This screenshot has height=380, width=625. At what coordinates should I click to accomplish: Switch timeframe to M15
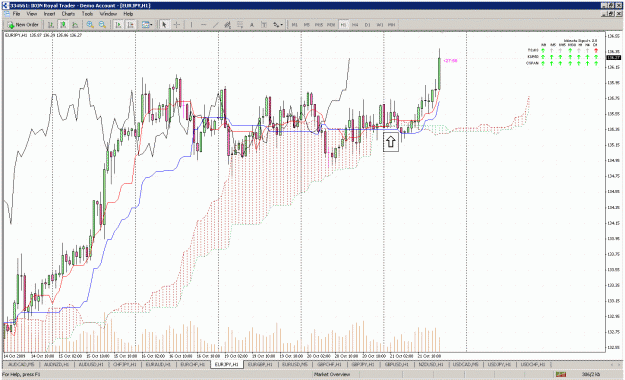[319, 25]
